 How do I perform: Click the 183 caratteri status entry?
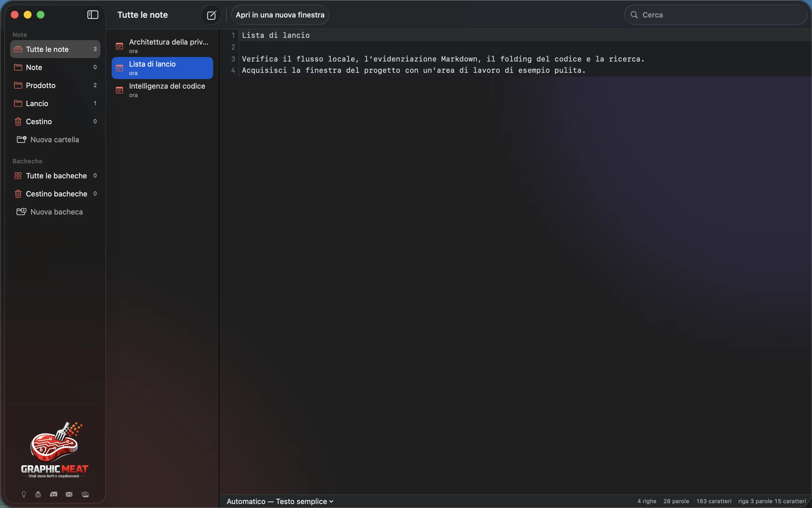714,501
